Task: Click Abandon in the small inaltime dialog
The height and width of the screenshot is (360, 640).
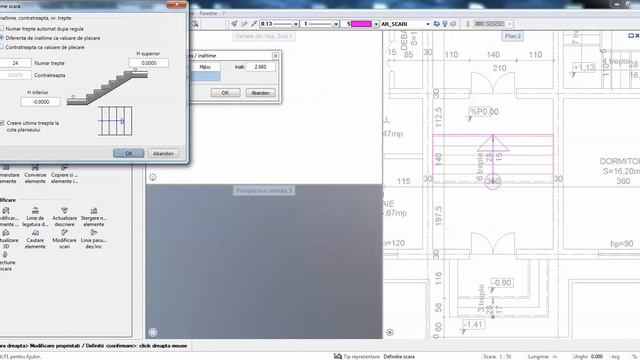Action: (x=260, y=93)
